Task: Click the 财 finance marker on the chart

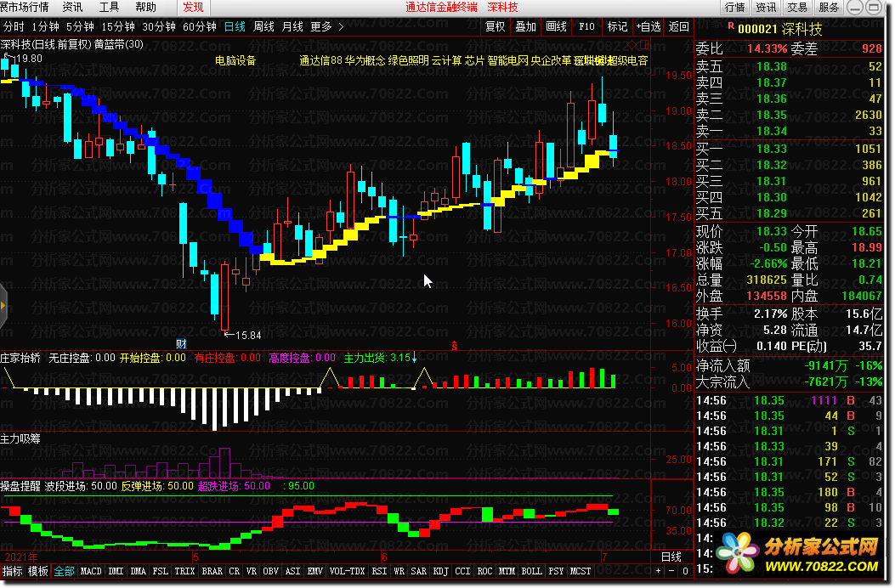Action: pyautogui.click(x=181, y=343)
